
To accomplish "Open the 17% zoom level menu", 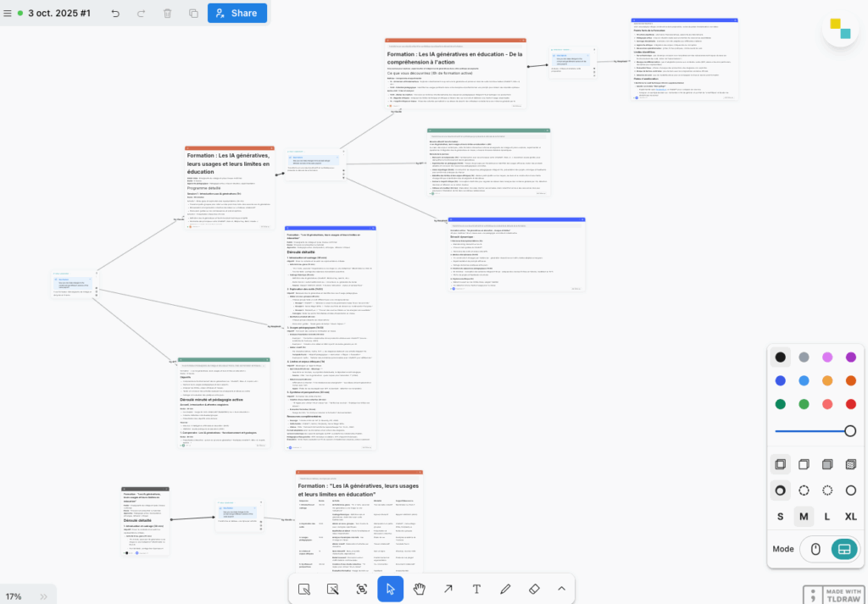I will point(14,596).
